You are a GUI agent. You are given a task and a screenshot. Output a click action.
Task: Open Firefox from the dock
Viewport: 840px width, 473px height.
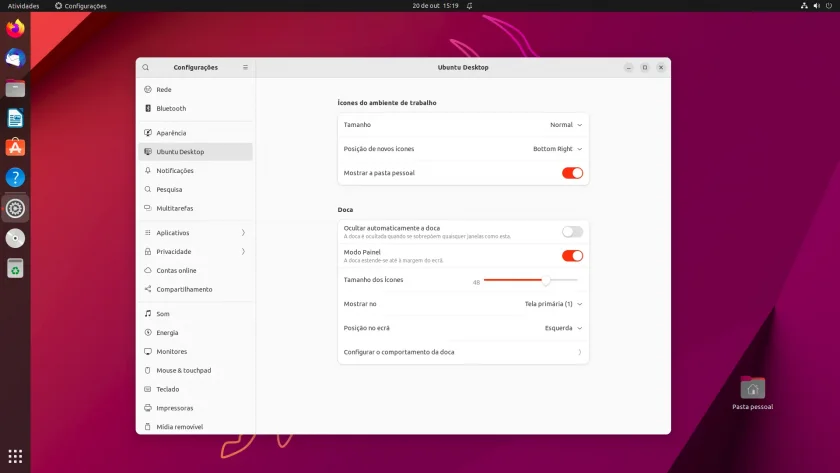click(x=15, y=28)
